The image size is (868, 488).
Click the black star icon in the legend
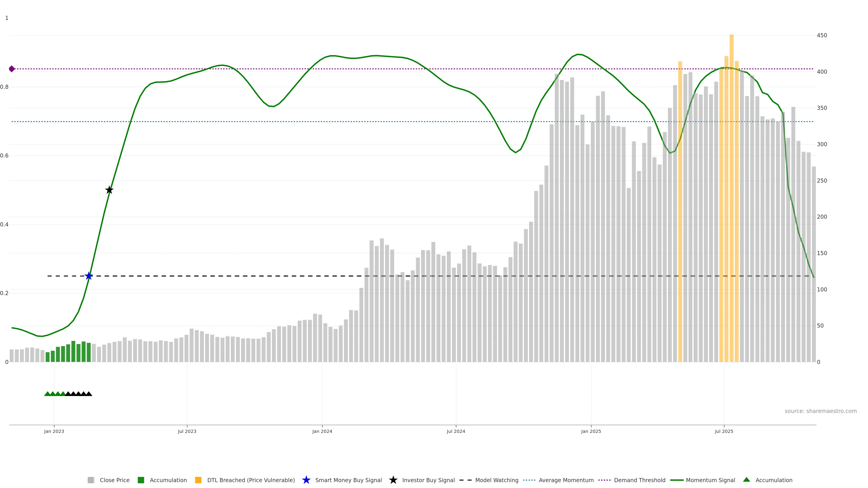[393, 480]
